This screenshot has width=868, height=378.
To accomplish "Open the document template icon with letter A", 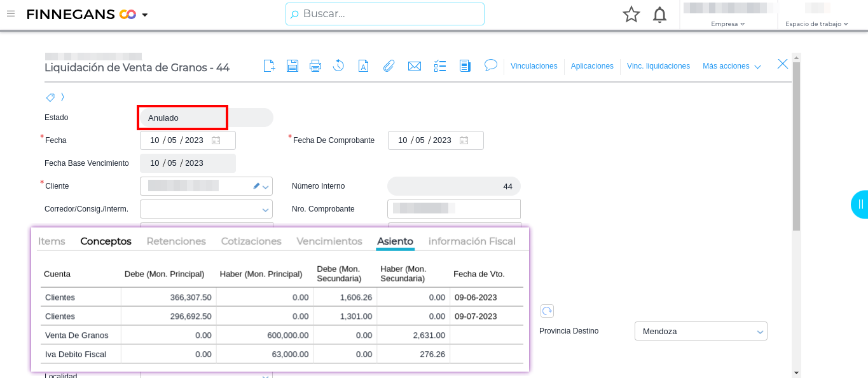I will point(363,65).
